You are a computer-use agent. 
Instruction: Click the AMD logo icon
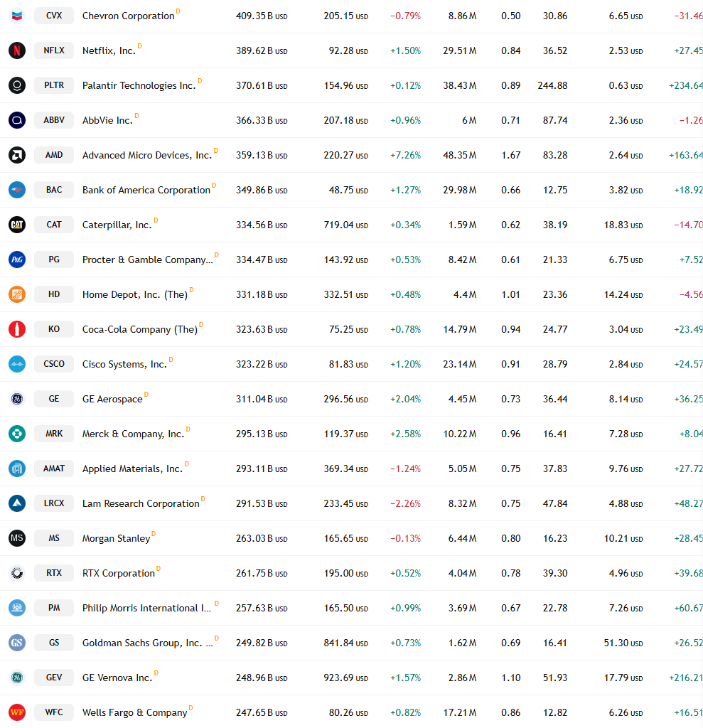[17, 155]
